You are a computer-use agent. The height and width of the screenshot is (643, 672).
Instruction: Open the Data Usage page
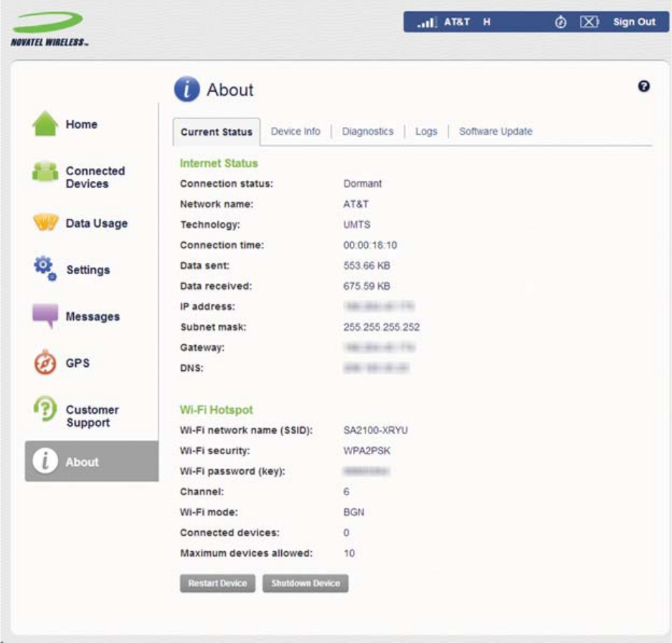(x=96, y=223)
